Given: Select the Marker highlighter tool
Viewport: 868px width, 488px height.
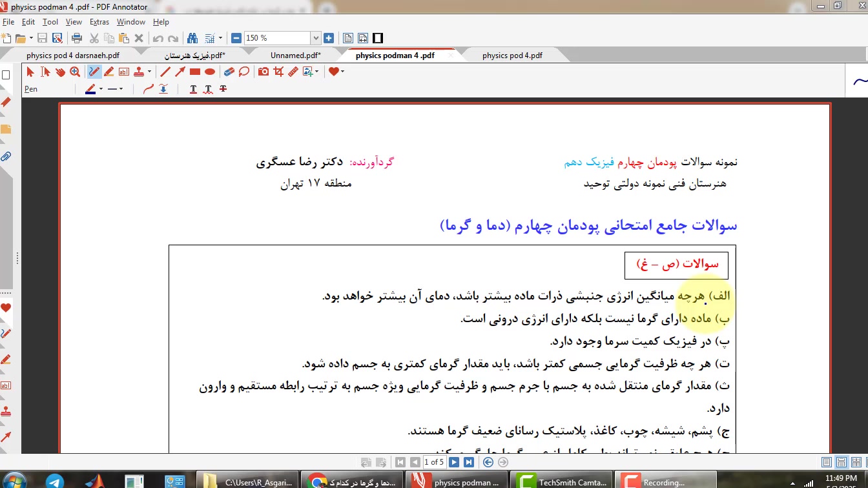Looking at the screenshot, I should (x=109, y=72).
